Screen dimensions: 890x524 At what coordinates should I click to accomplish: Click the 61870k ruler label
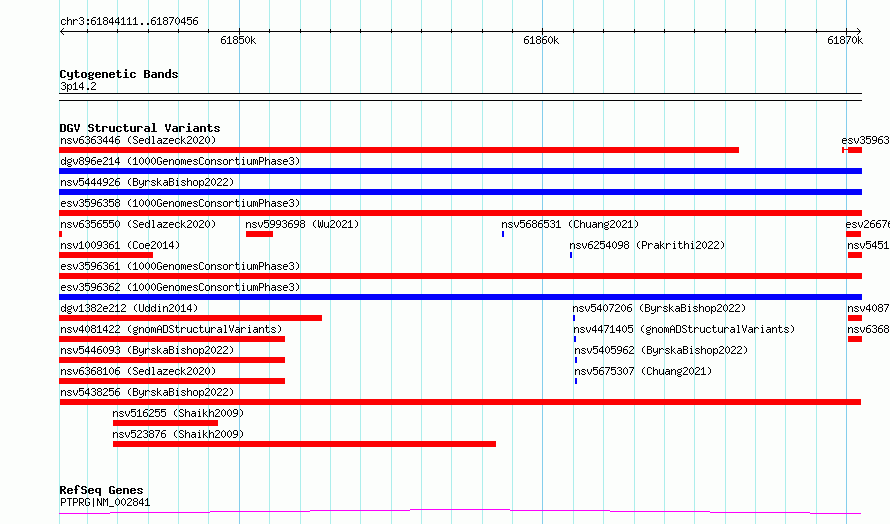pyautogui.click(x=845, y=40)
